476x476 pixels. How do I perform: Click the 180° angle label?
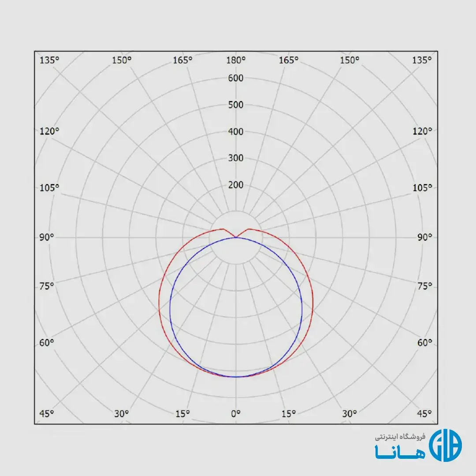point(235,60)
